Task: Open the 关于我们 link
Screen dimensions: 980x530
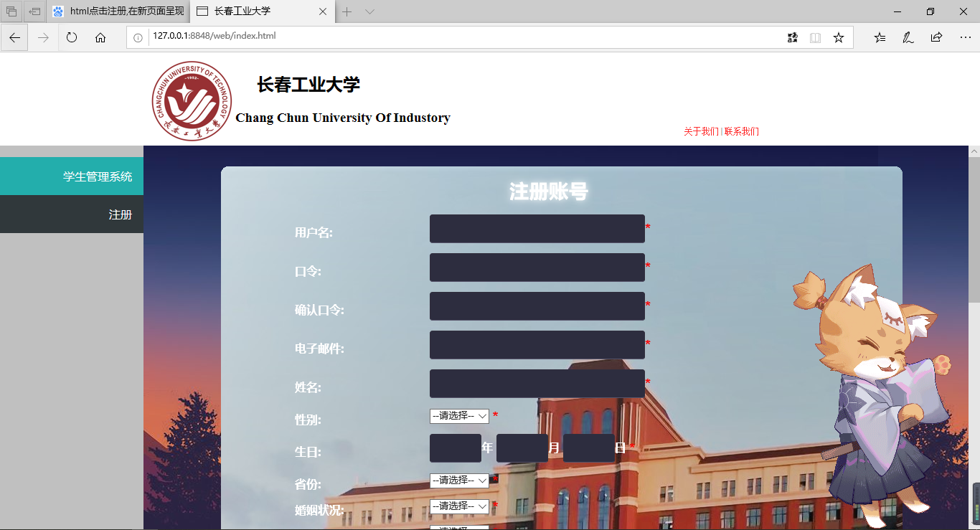Action: coord(701,132)
